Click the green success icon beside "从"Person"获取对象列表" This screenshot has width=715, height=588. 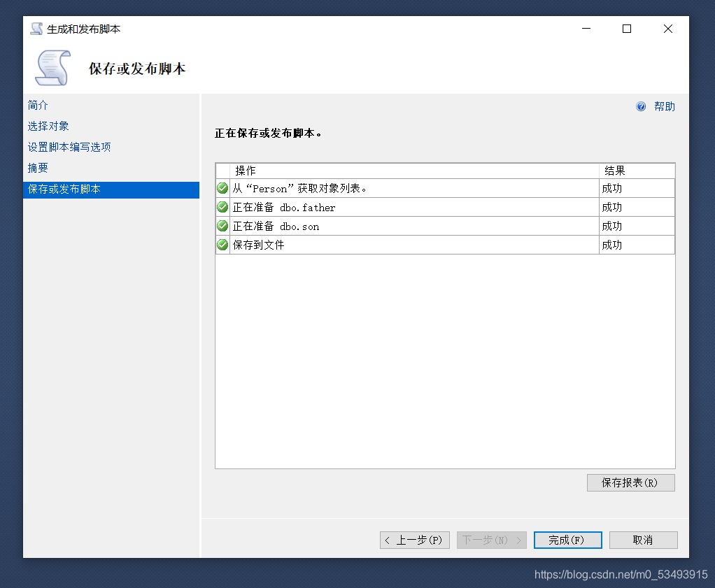222,187
